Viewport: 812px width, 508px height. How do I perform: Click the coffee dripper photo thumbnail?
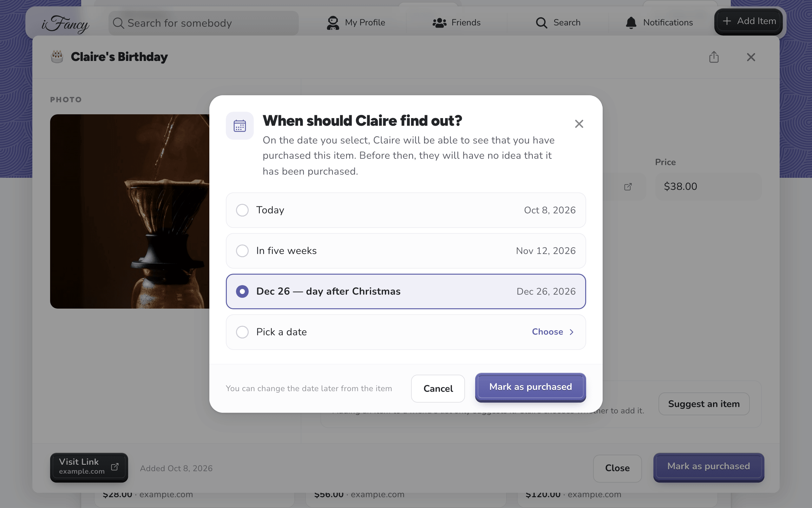(129, 211)
